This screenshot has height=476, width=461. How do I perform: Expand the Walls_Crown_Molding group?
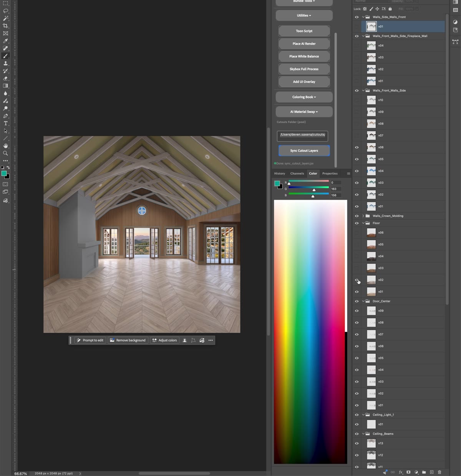pyautogui.click(x=363, y=216)
